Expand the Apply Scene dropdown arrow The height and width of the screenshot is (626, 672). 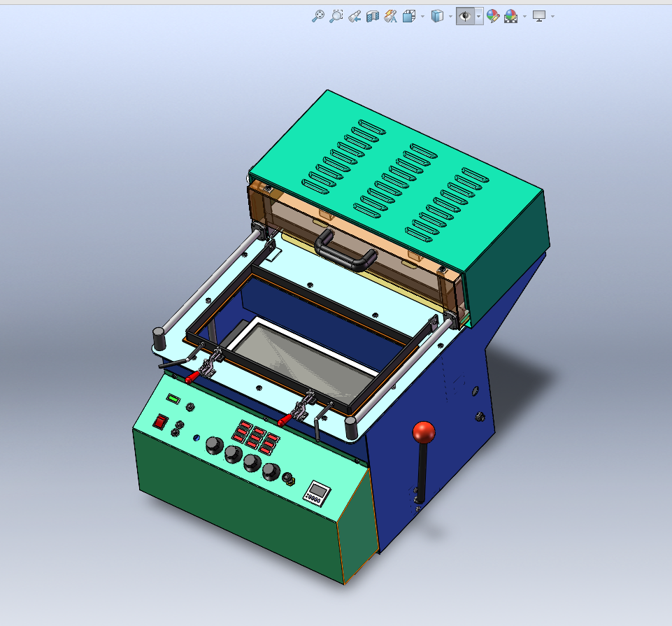pyautogui.click(x=524, y=16)
